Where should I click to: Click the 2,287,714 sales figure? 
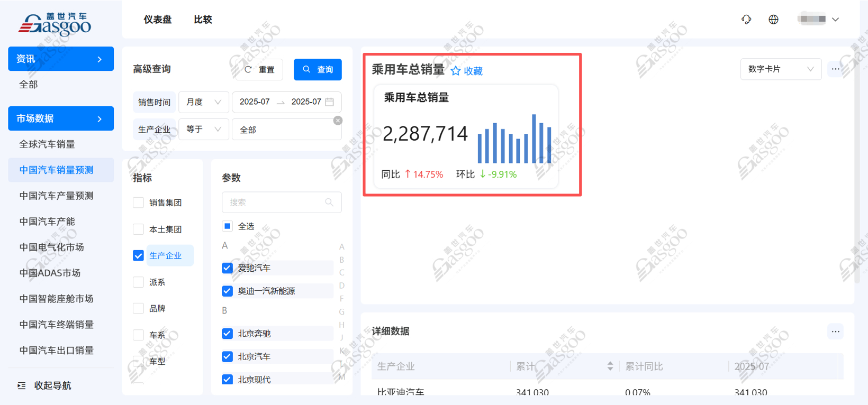tap(425, 134)
